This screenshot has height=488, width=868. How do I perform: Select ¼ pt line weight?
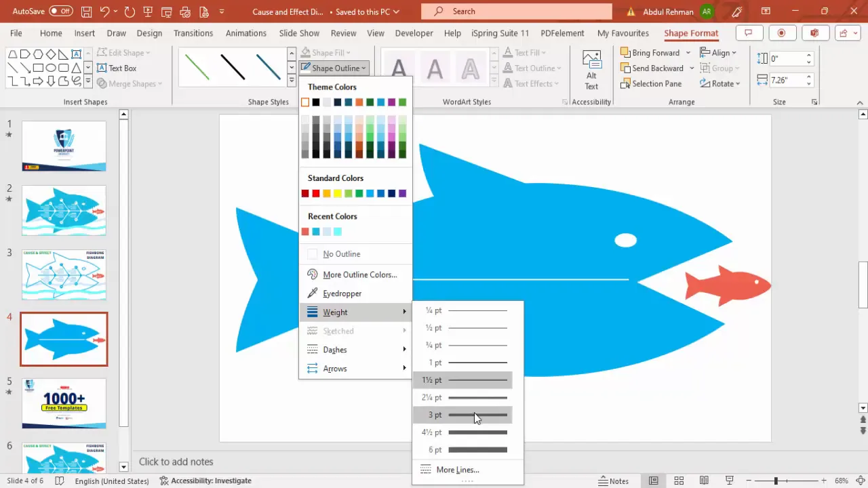tap(462, 310)
